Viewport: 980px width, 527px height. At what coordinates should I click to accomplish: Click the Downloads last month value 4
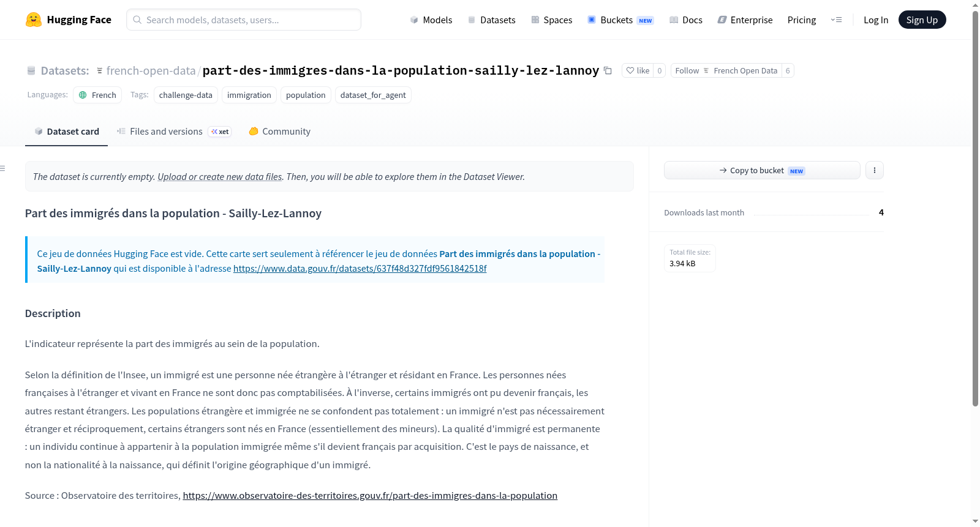(x=881, y=212)
